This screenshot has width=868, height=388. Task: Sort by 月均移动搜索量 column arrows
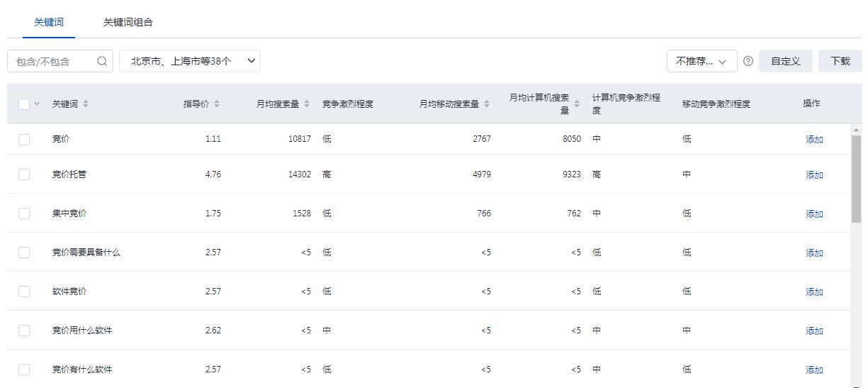487,104
